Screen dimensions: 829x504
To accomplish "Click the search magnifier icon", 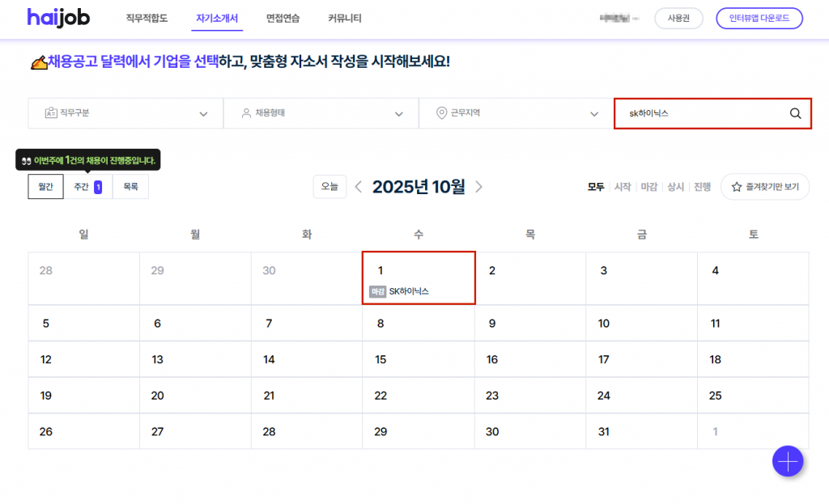I will point(795,113).
